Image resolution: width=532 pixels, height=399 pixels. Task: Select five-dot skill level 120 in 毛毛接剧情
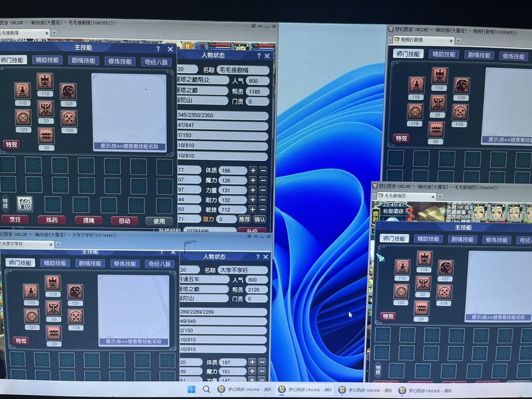69,118
